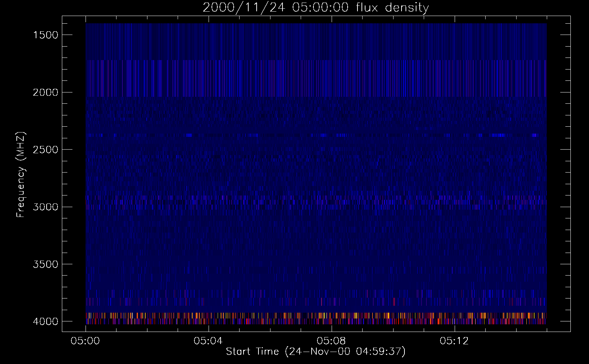
Task: Click the 05:04 time tick label
Action: [208, 341]
